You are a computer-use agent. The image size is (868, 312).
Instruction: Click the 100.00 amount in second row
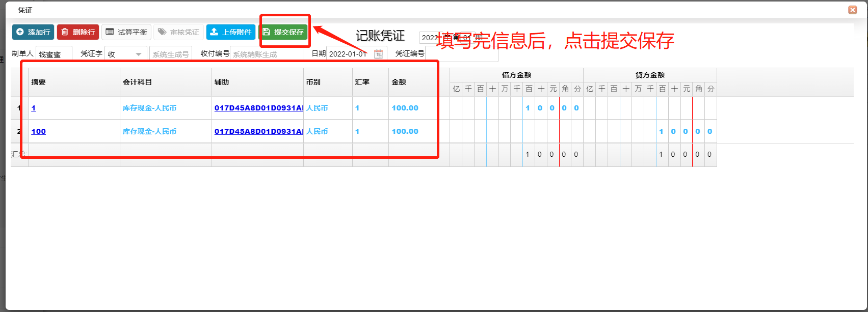tap(405, 131)
